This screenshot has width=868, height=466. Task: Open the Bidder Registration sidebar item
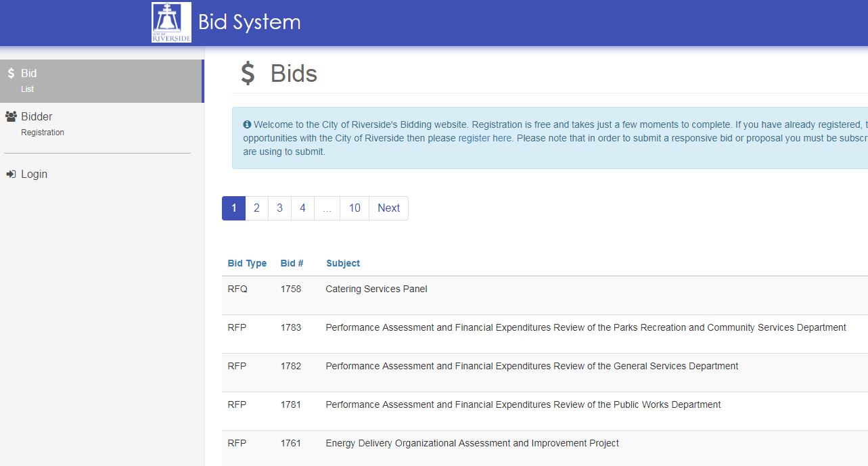pos(101,124)
